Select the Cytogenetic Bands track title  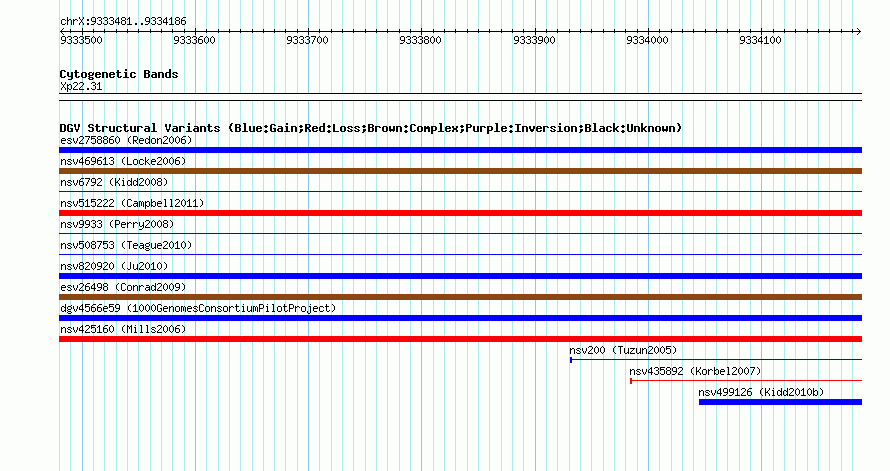pos(119,74)
